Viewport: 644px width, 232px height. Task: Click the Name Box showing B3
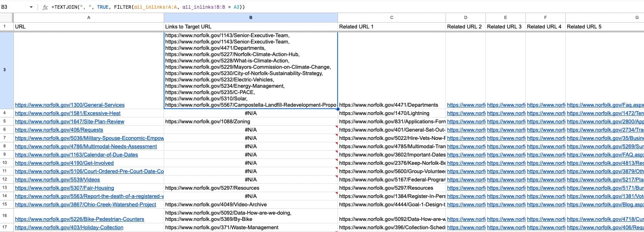point(14,7)
